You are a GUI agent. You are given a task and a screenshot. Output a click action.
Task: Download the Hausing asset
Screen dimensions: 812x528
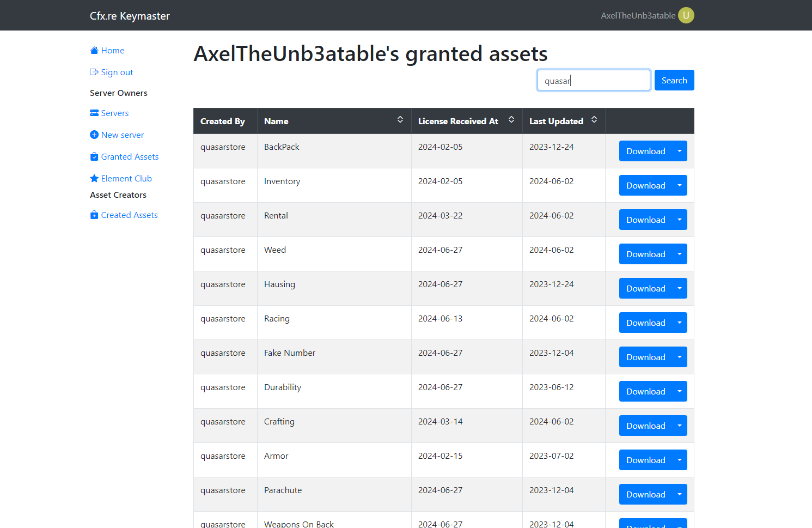[x=646, y=288]
